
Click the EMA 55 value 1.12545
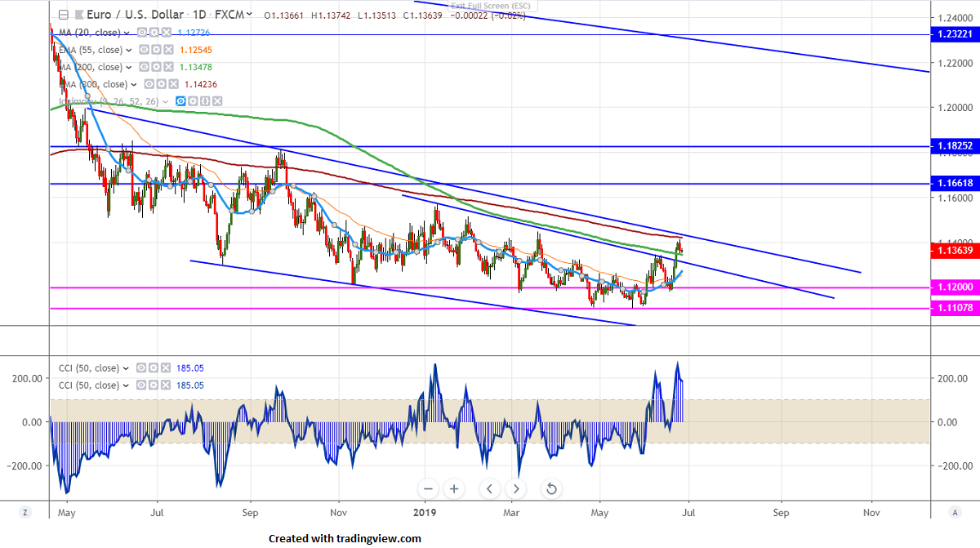[x=196, y=50]
